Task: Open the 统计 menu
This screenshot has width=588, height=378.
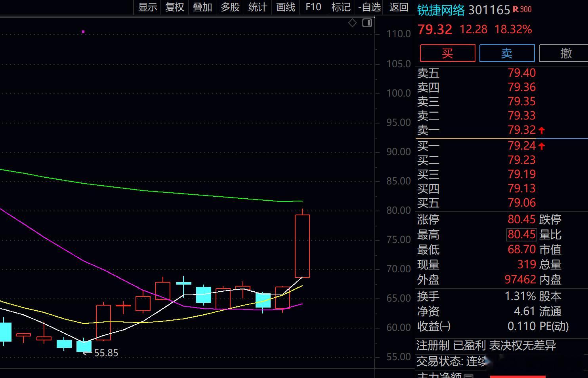Action: click(x=258, y=7)
